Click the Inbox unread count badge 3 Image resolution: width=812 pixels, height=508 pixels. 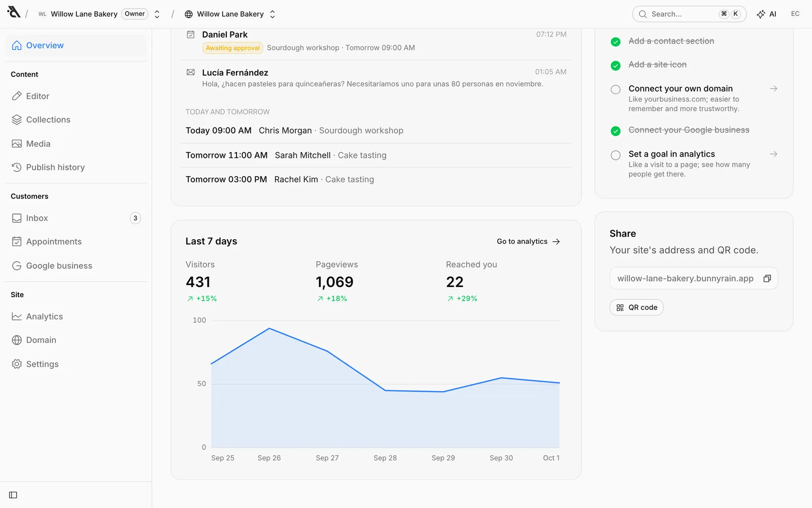135,218
